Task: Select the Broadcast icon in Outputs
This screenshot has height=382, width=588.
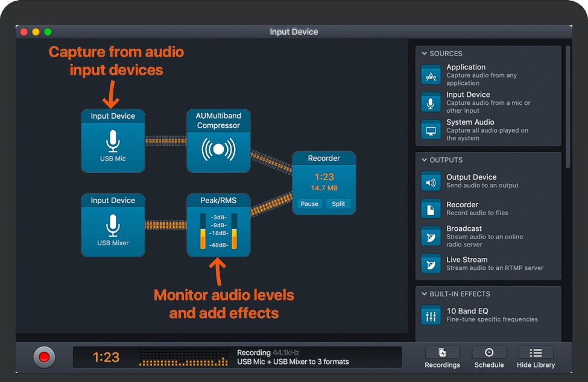Action: (431, 236)
